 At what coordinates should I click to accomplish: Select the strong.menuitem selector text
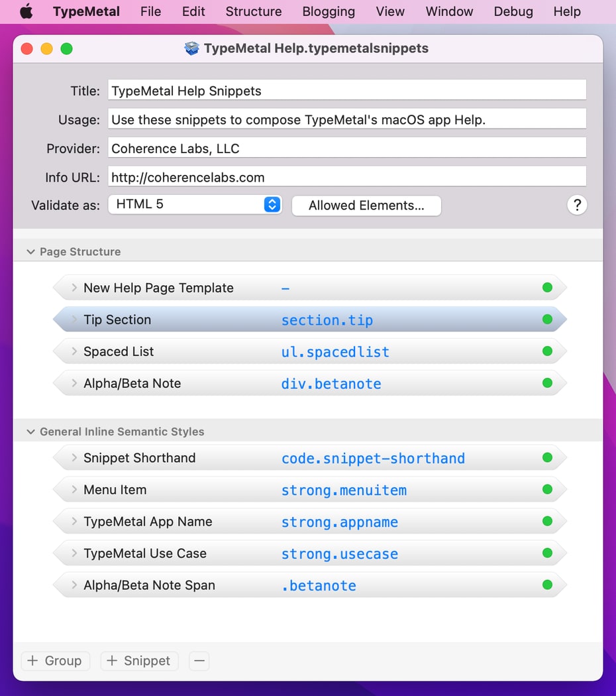click(x=344, y=491)
